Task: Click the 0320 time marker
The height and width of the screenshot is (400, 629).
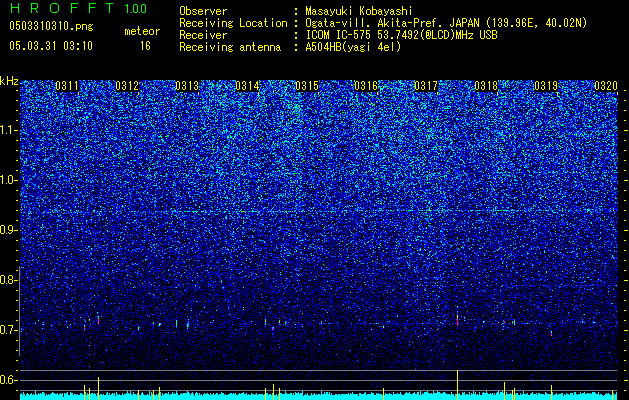Action: (x=606, y=86)
